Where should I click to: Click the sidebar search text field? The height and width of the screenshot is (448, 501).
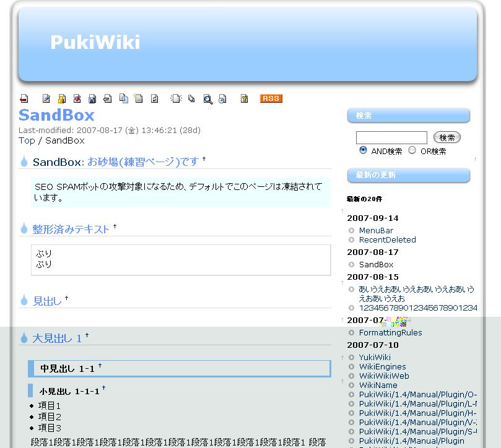click(391, 137)
